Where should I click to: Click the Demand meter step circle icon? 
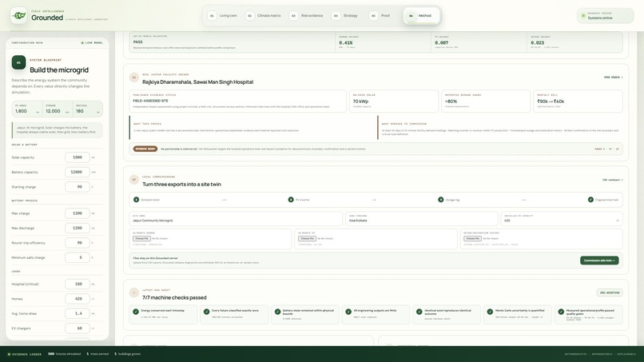pyautogui.click(x=137, y=200)
